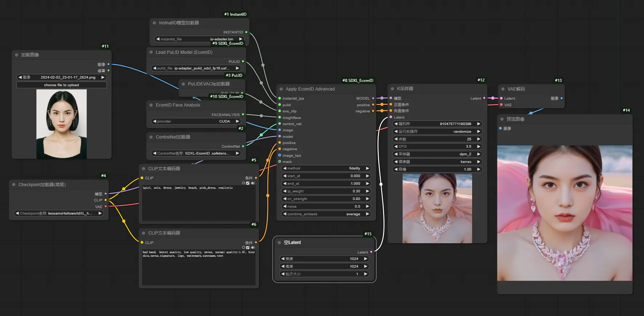Click the ip_weight value field showing 0.30
This screenshot has height=316, width=644.
tap(326, 191)
